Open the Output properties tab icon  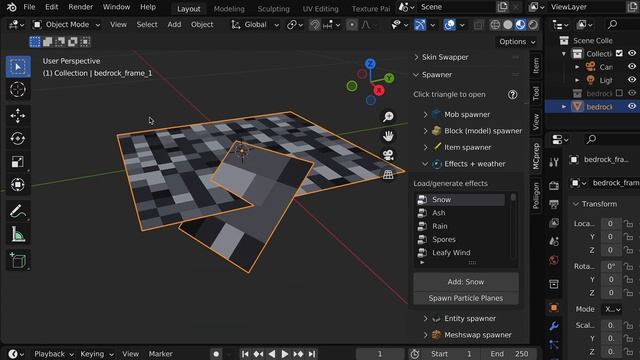coord(554,204)
